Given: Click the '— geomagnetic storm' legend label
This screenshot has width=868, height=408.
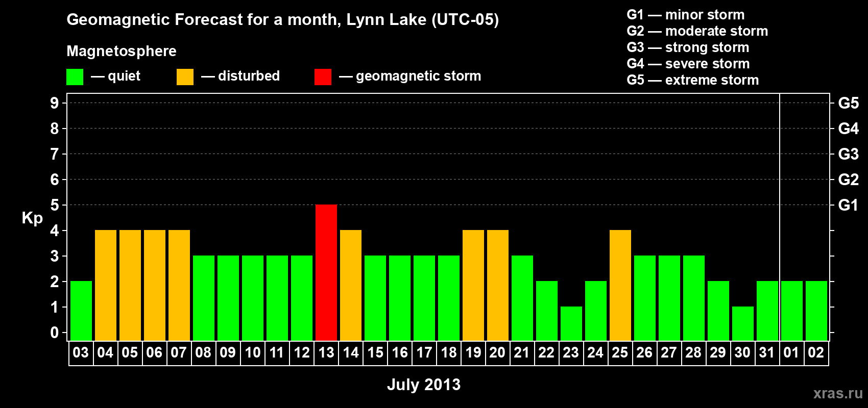Looking at the screenshot, I should click(410, 76).
